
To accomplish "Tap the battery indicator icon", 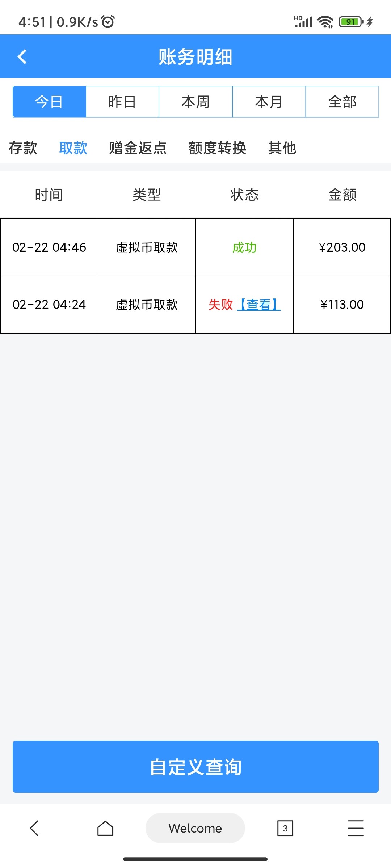I will (x=351, y=22).
